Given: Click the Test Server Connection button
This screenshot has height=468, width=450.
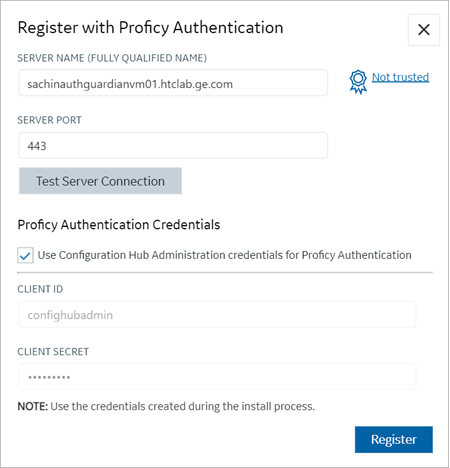Looking at the screenshot, I should [x=100, y=181].
